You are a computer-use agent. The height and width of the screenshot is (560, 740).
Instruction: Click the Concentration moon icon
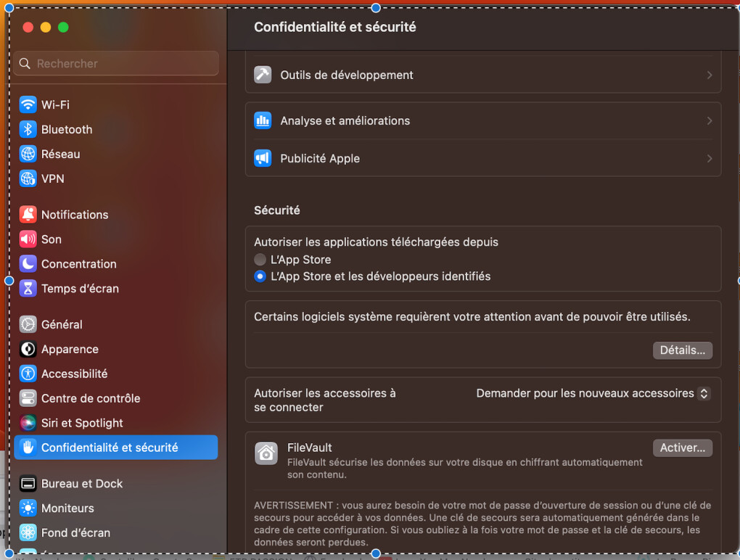[28, 264]
